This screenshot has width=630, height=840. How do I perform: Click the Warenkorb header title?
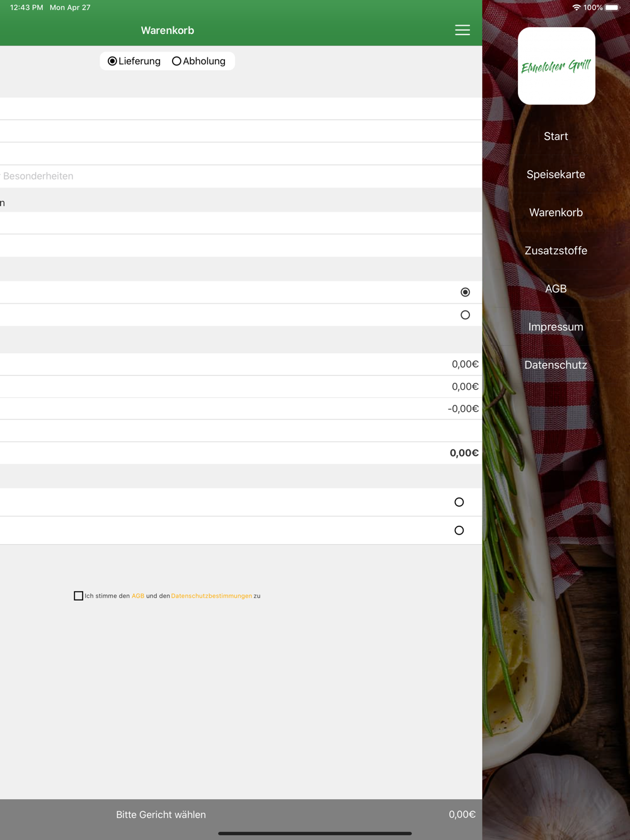168,30
